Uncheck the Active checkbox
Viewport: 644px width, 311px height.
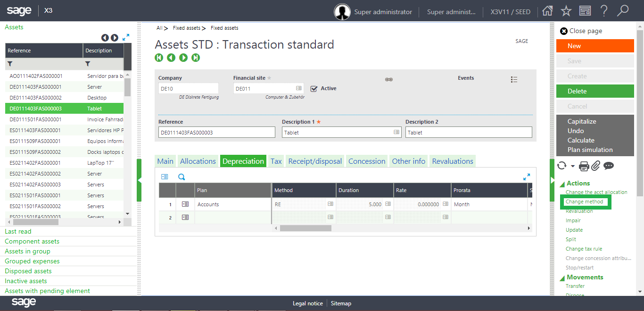pos(314,88)
